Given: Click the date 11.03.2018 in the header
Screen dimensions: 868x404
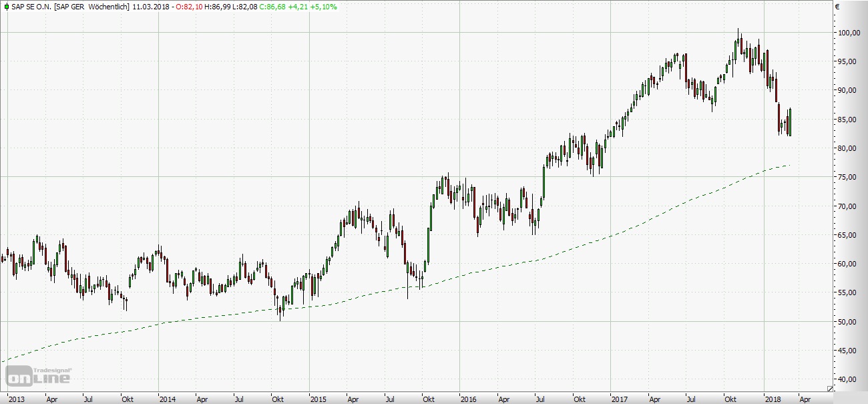Looking at the screenshot, I should click(150, 6).
